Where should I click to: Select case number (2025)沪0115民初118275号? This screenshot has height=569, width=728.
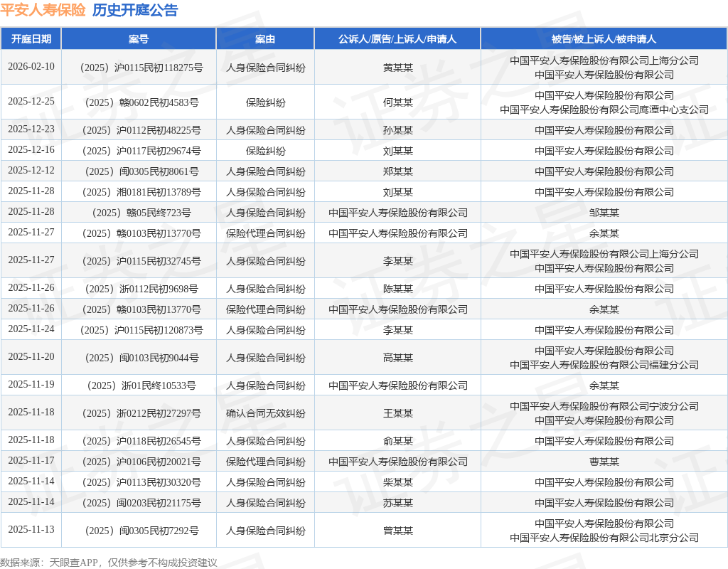click(x=141, y=68)
